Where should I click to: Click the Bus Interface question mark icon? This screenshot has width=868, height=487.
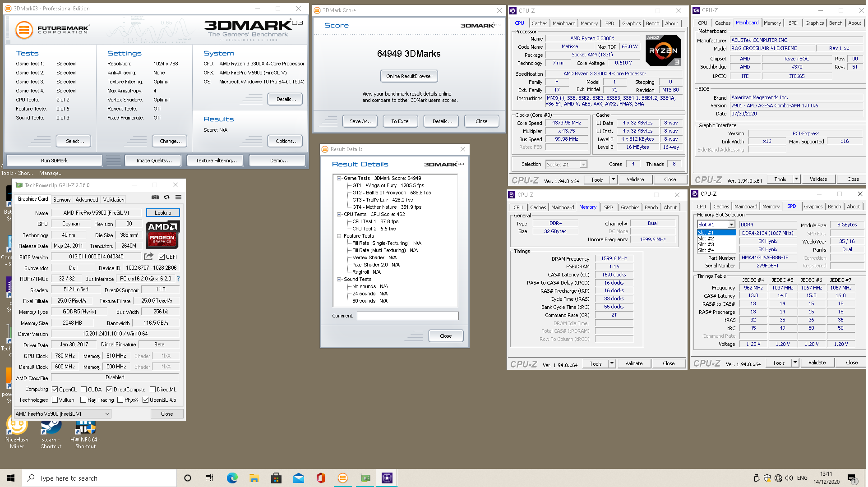click(178, 279)
